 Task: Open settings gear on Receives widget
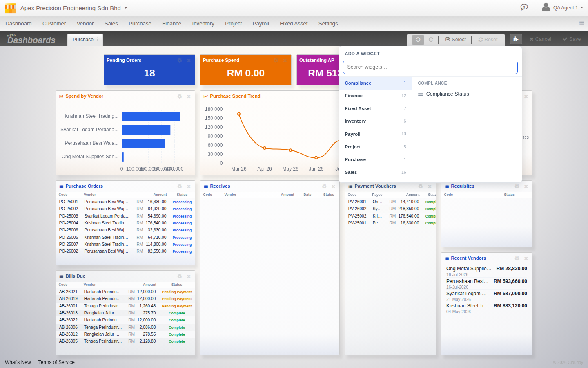pos(324,186)
